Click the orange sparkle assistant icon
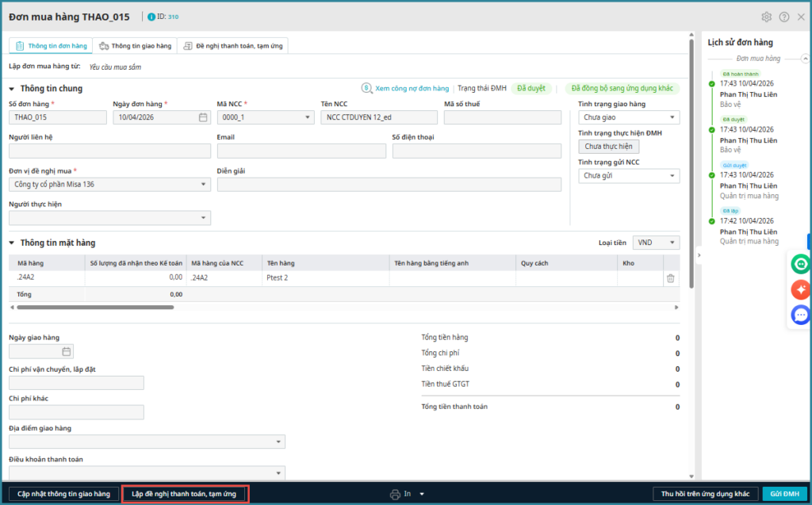 pyautogui.click(x=801, y=289)
